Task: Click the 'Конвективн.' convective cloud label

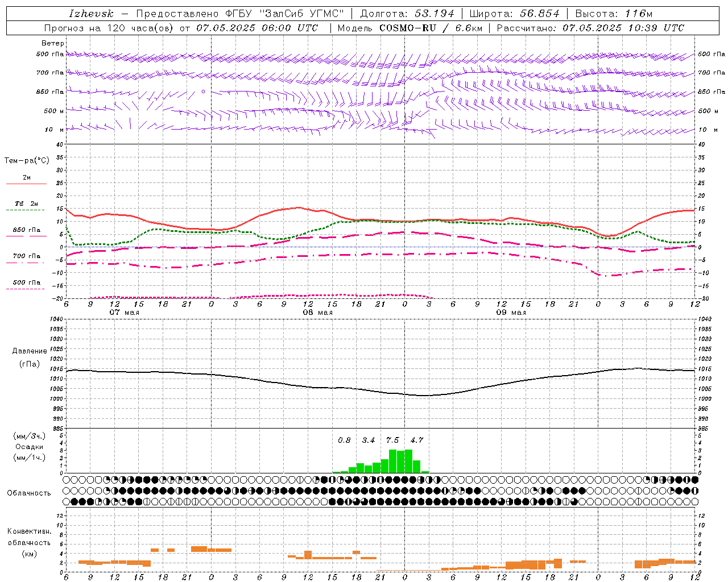Action: click(29, 531)
